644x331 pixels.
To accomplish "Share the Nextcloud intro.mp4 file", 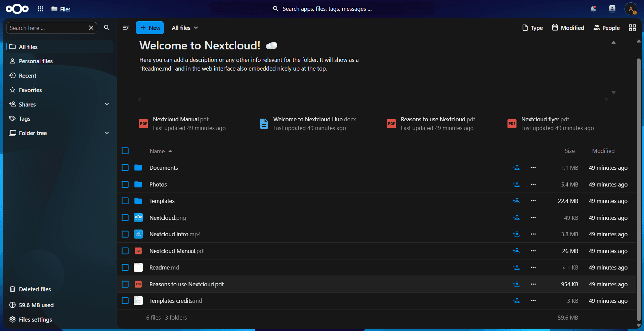I will coord(516,234).
